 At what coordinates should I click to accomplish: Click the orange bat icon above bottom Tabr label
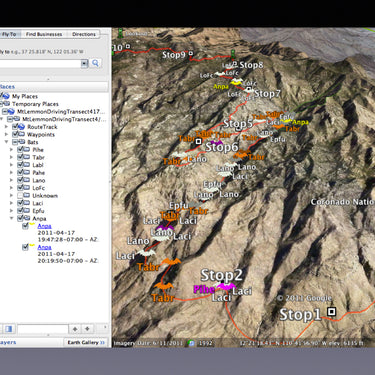pyautogui.click(x=163, y=286)
